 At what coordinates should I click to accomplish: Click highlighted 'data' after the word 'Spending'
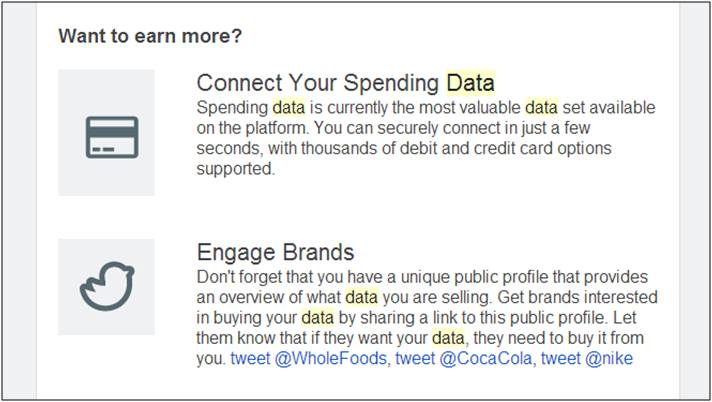point(290,107)
